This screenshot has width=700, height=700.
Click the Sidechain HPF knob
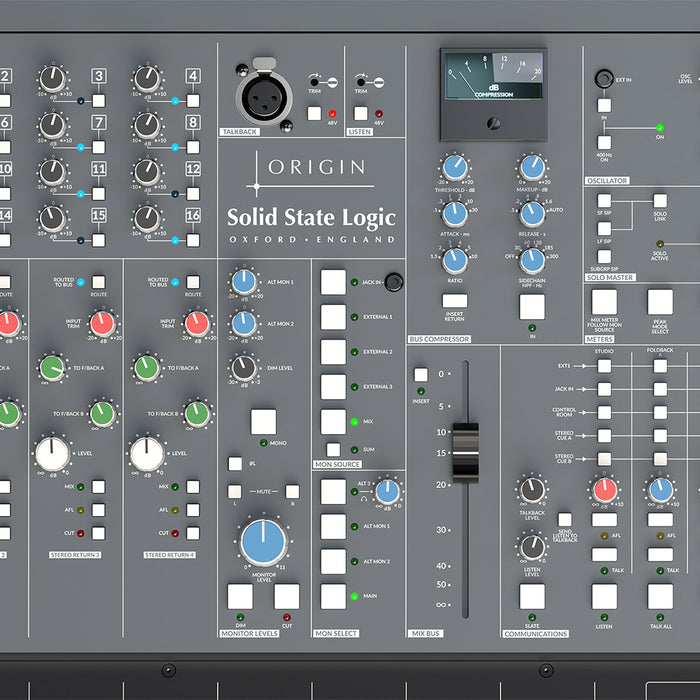click(533, 259)
